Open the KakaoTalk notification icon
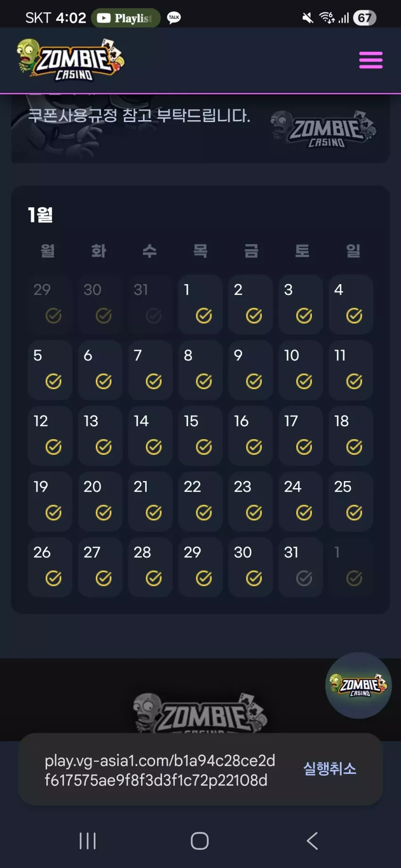The width and height of the screenshot is (401, 868). 174,18
